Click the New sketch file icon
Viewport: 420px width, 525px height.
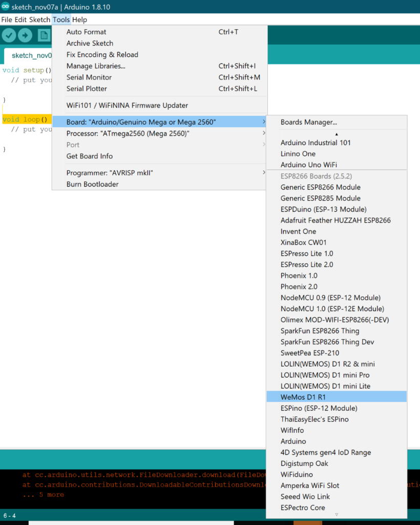pos(44,35)
